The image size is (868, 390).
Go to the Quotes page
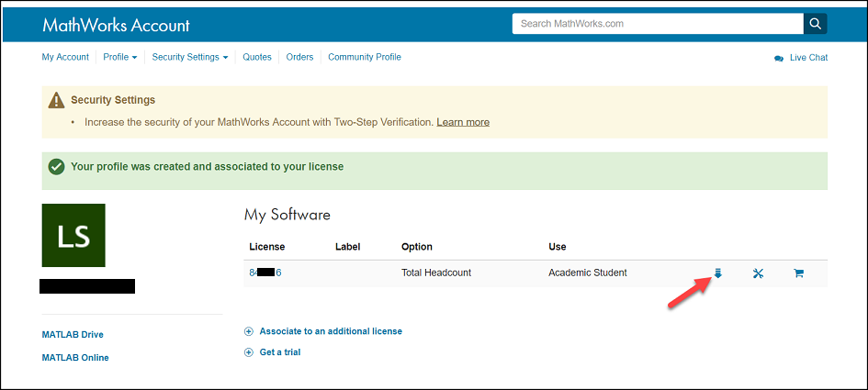coord(257,57)
